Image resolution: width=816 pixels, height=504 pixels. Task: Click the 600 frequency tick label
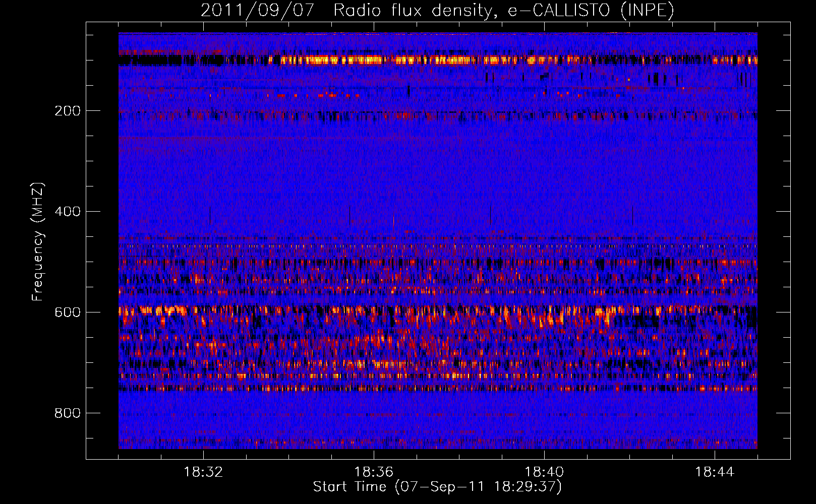pos(68,312)
